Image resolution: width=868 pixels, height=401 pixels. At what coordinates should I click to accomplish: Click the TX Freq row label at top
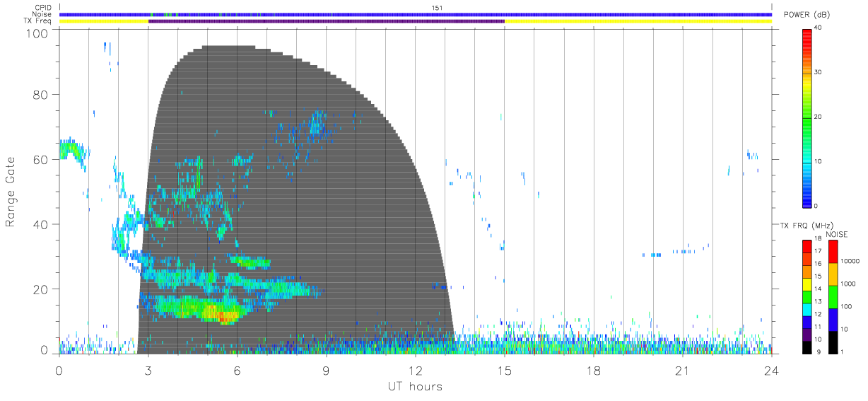pyautogui.click(x=38, y=21)
